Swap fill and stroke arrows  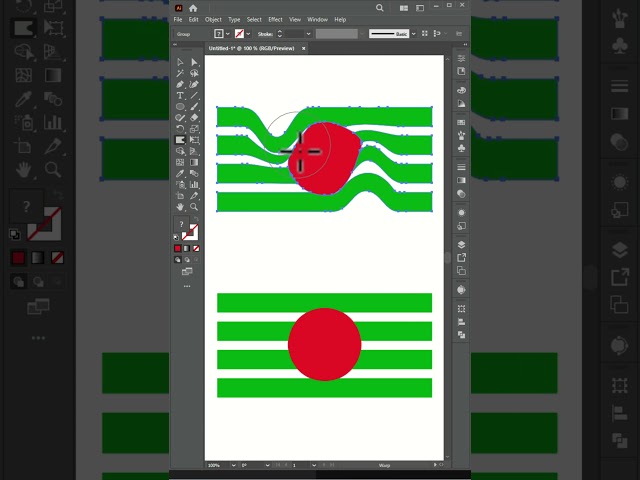click(196, 219)
